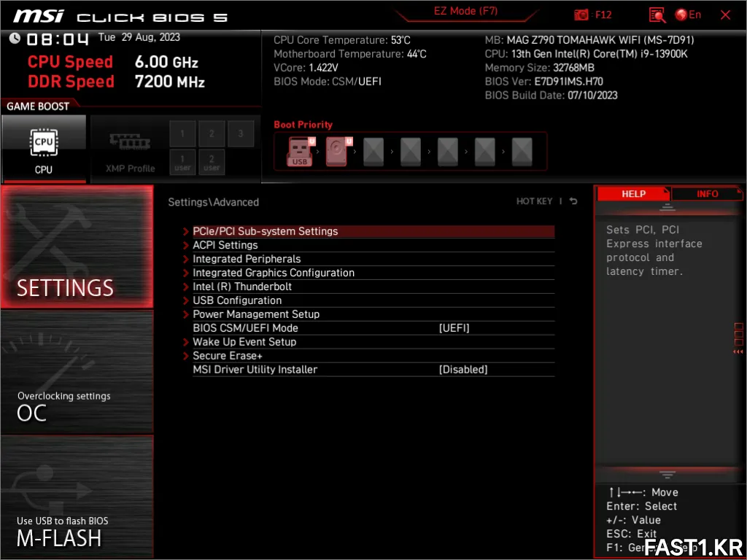Click the back arrow next to HOT KEY
747x560 pixels.
[573, 201]
